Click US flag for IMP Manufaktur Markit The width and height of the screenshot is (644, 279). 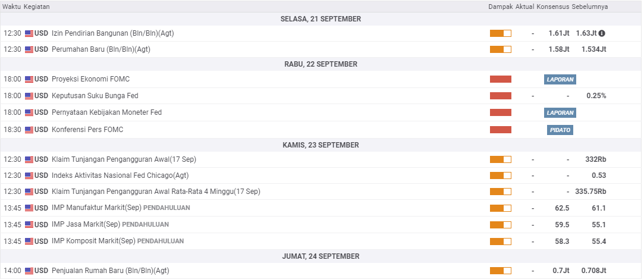click(29, 208)
